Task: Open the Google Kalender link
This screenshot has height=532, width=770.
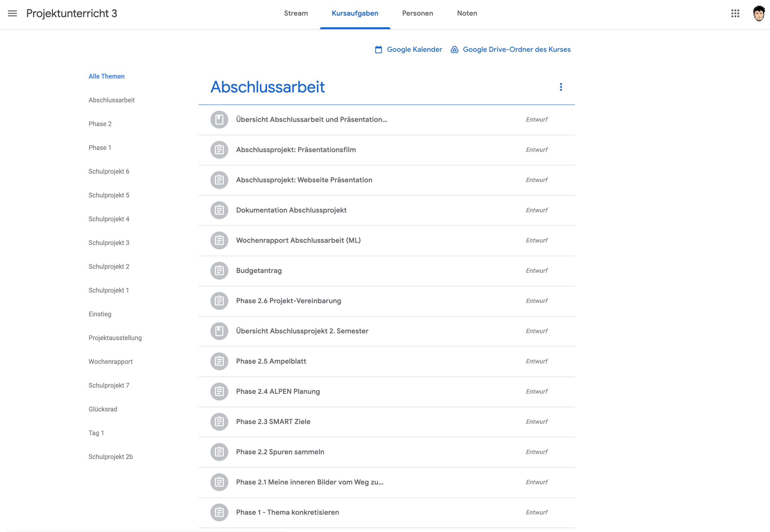Action: (414, 50)
